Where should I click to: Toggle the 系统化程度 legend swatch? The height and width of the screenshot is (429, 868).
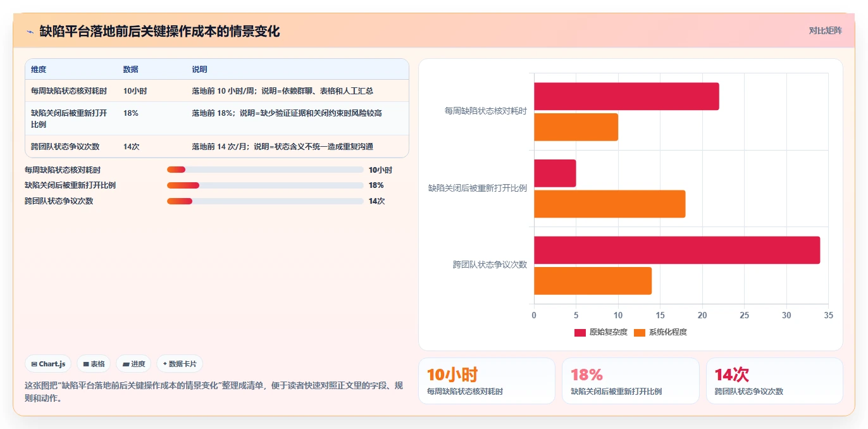tap(639, 332)
